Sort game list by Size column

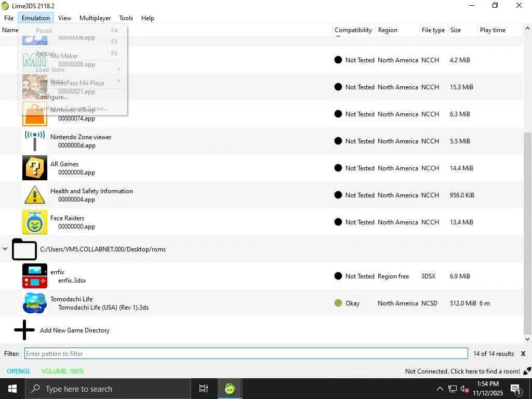click(x=462, y=30)
